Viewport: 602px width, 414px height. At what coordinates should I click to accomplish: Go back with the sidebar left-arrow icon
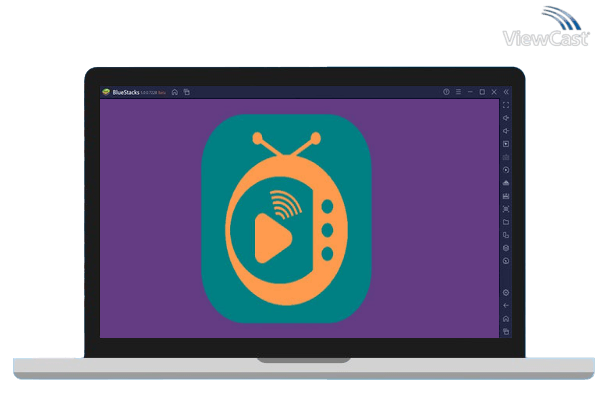point(506,306)
